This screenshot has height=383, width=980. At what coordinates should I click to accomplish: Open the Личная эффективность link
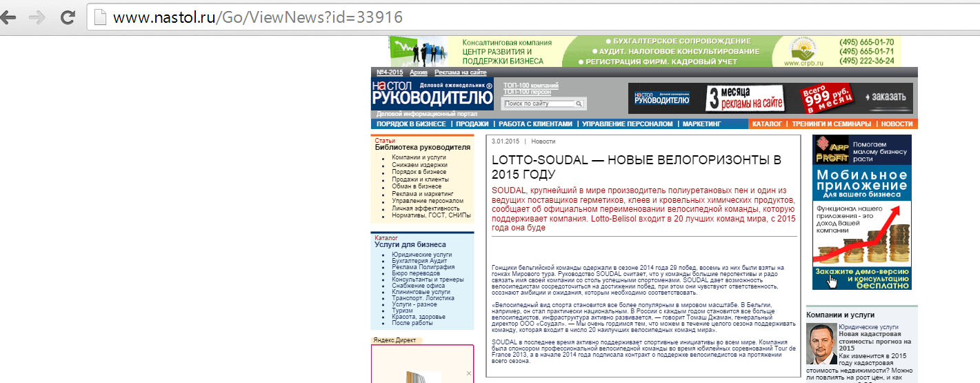pyautogui.click(x=426, y=208)
